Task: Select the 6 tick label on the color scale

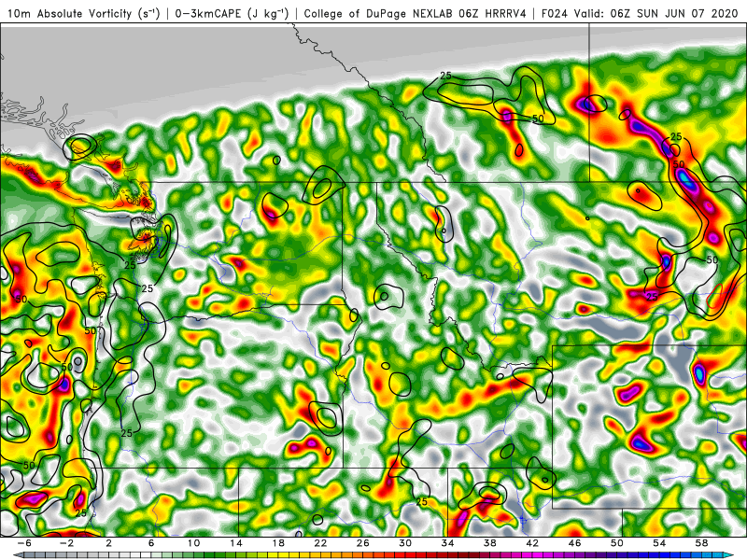Action: (151, 543)
